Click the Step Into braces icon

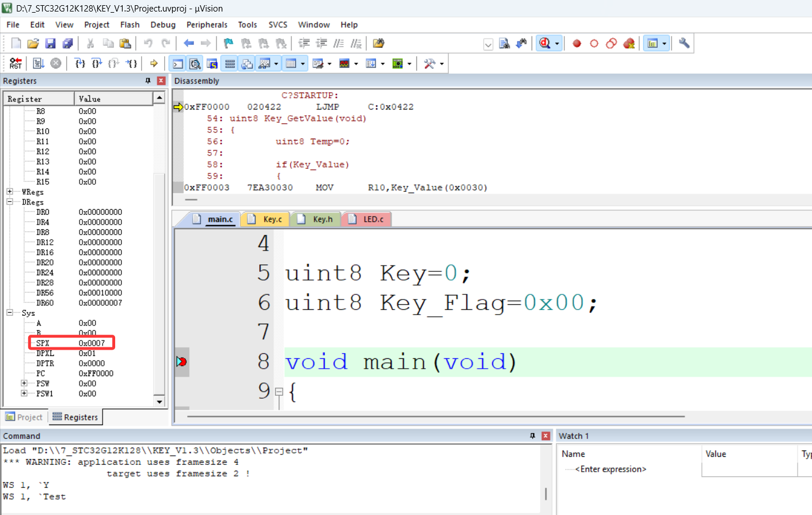[80, 63]
